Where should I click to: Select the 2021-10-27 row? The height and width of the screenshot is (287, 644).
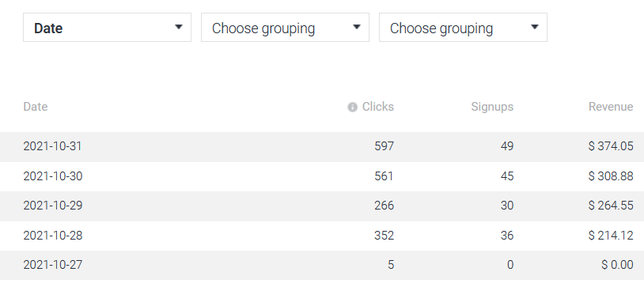(x=322, y=265)
